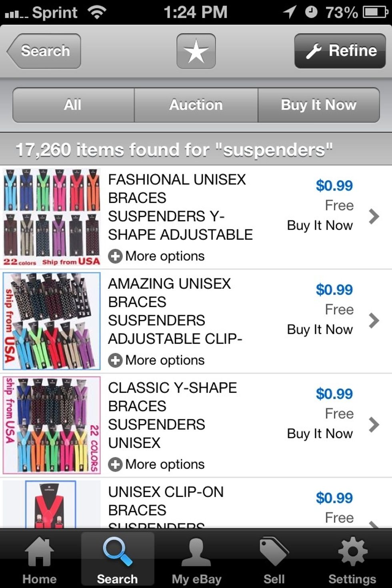Expand More options under CLASSIC Y-SHAPE BRACES

[156, 464]
